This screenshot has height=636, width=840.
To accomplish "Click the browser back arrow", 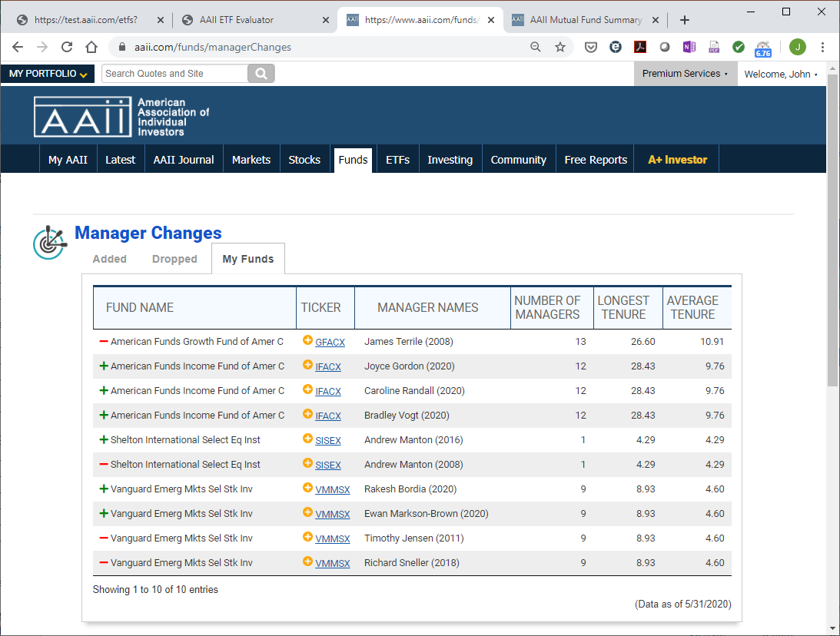I will click(x=18, y=47).
